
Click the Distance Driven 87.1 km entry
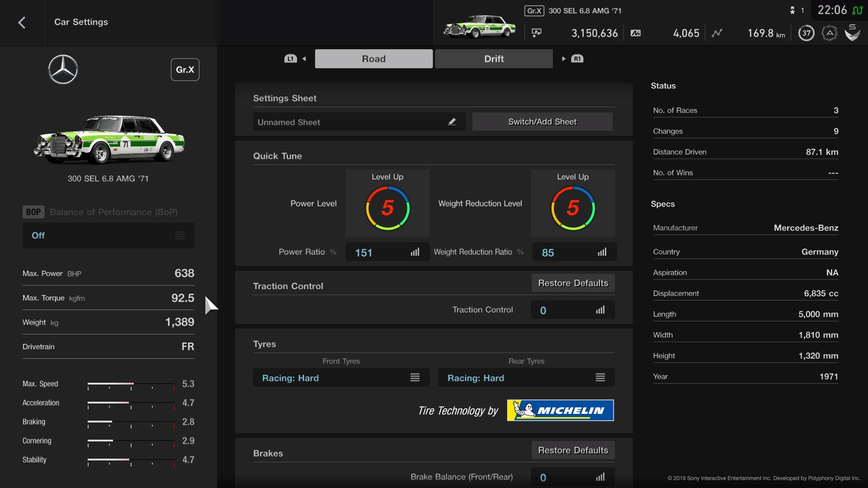coord(745,152)
